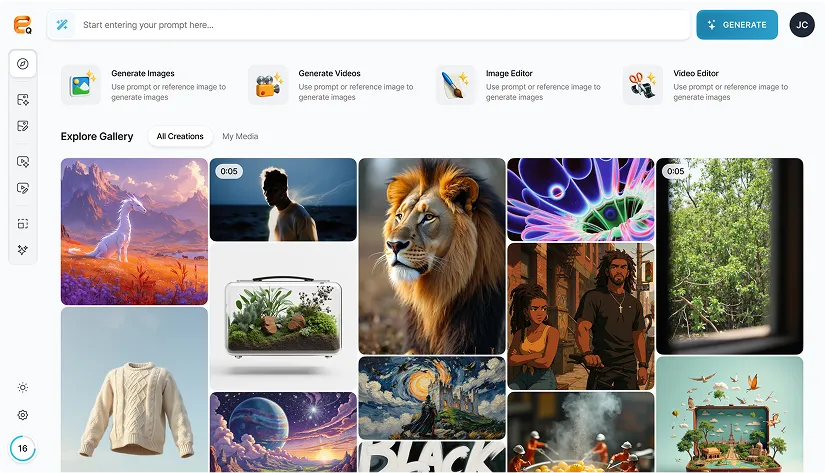Click the magic wand icon in prompt bar
Viewport: 825px width, 473px height.
click(62, 25)
